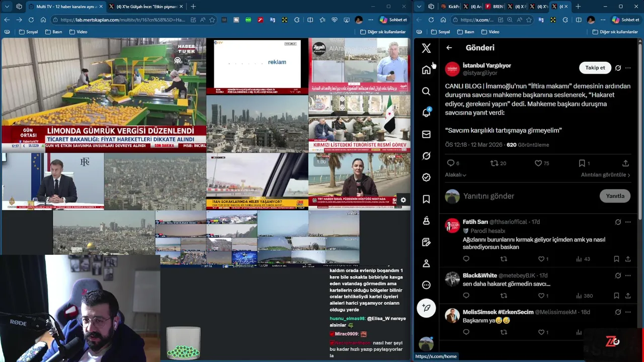Click Sohbet et Copilot button in left window
This screenshot has width=644, height=362.
point(393,20)
